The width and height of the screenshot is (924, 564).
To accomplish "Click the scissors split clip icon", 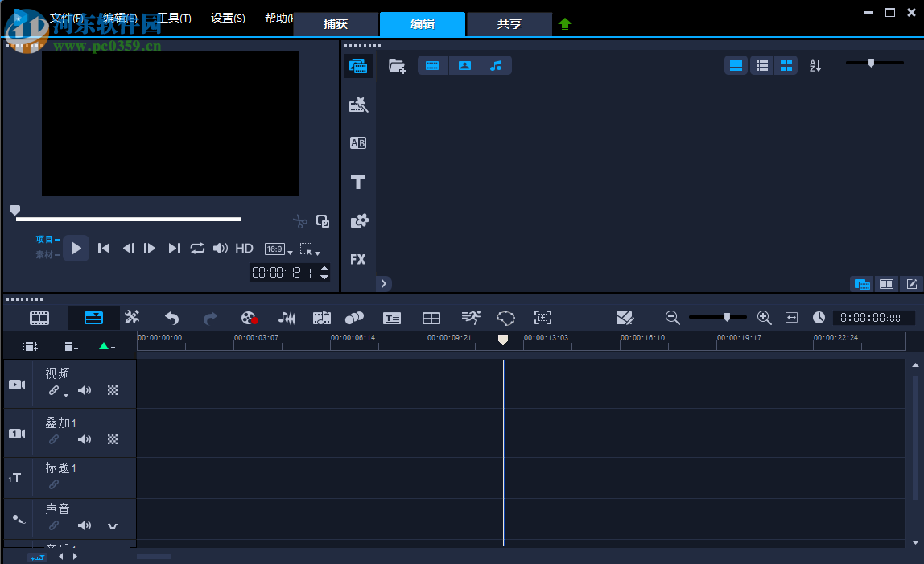I will click(x=300, y=221).
